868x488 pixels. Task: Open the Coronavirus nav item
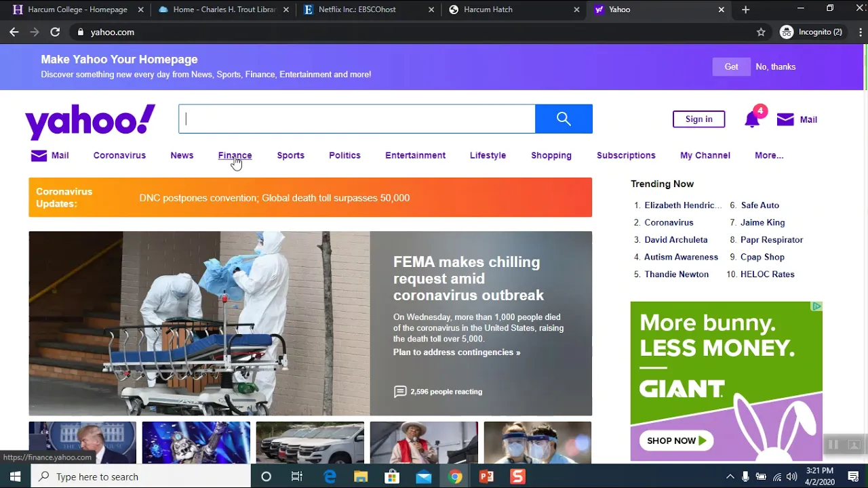click(x=119, y=155)
